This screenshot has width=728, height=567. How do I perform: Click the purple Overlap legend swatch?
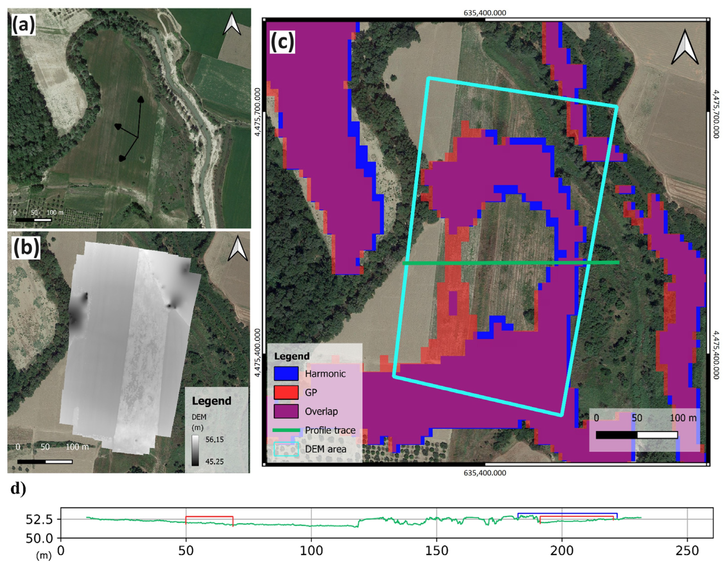286,411
